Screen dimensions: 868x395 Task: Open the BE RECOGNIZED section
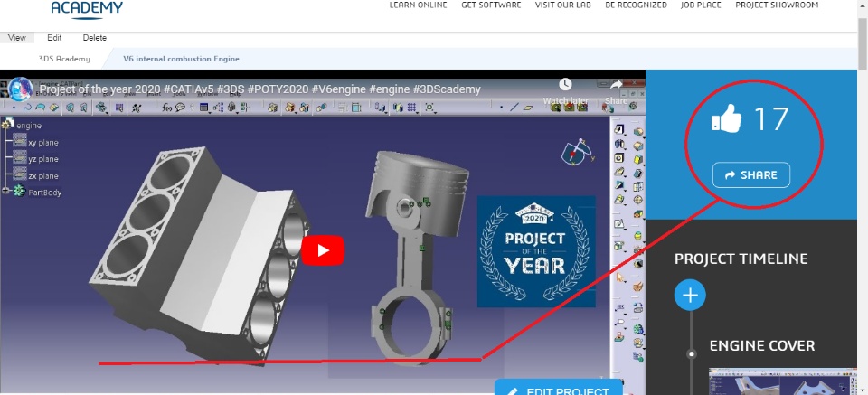coord(636,5)
